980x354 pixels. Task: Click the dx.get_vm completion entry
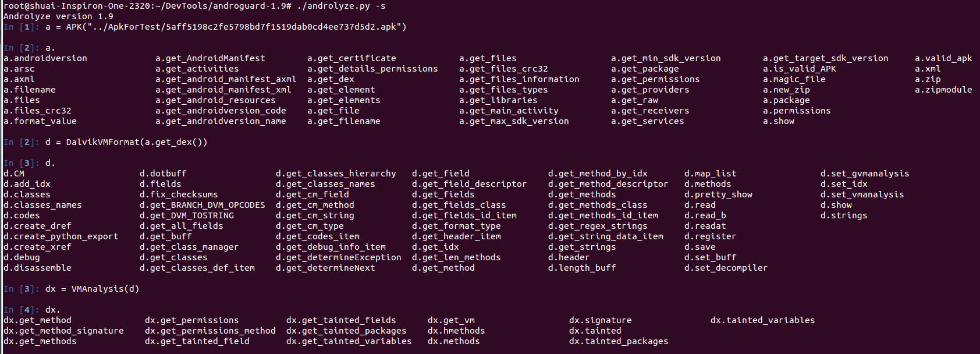pos(451,320)
